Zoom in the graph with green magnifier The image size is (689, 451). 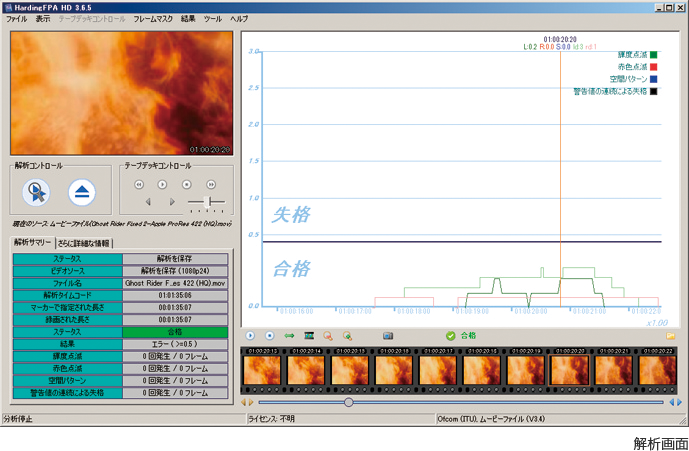point(347,336)
